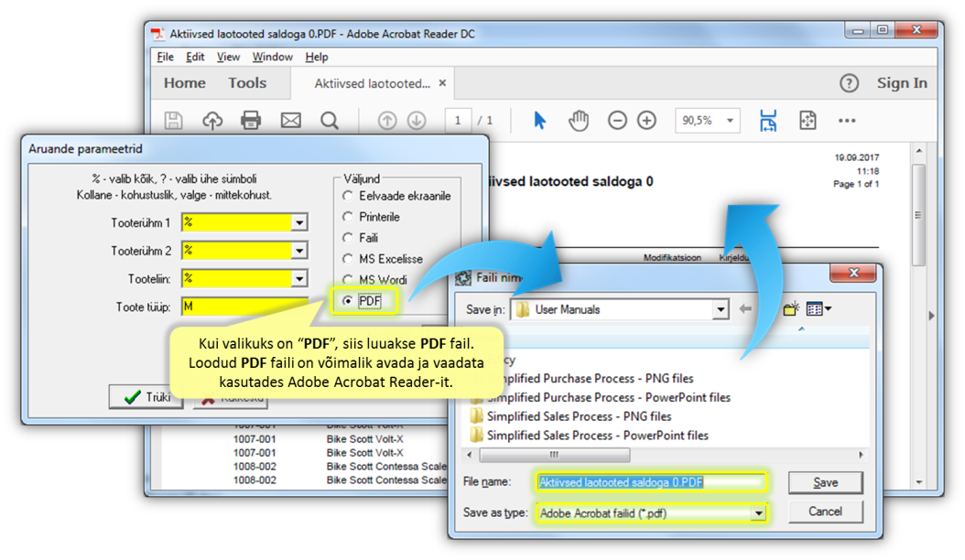Image resolution: width=965 pixels, height=560 pixels.
Task: Click the cloud upload icon in Acrobat toolbar
Action: (x=212, y=120)
